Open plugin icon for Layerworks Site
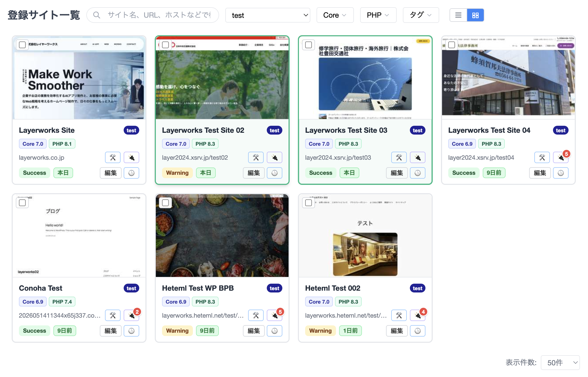 pos(131,157)
